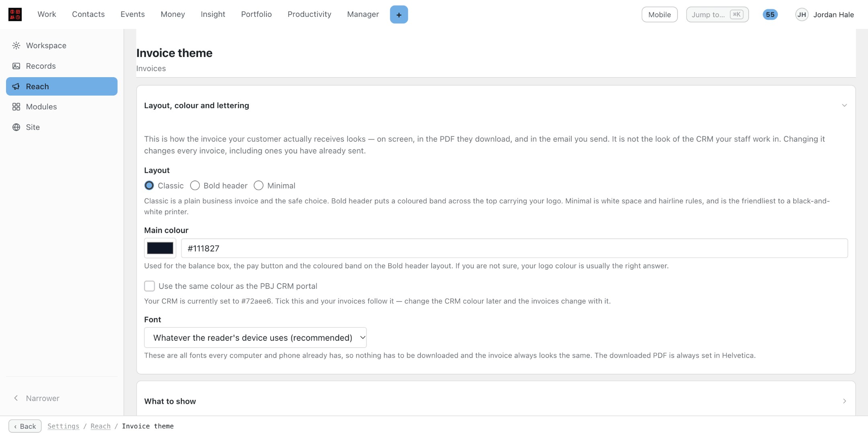Viewport: 868px width, 436px height.
Task: Collapse the Layout, colour and lettering section chevron
Action: coord(844,105)
